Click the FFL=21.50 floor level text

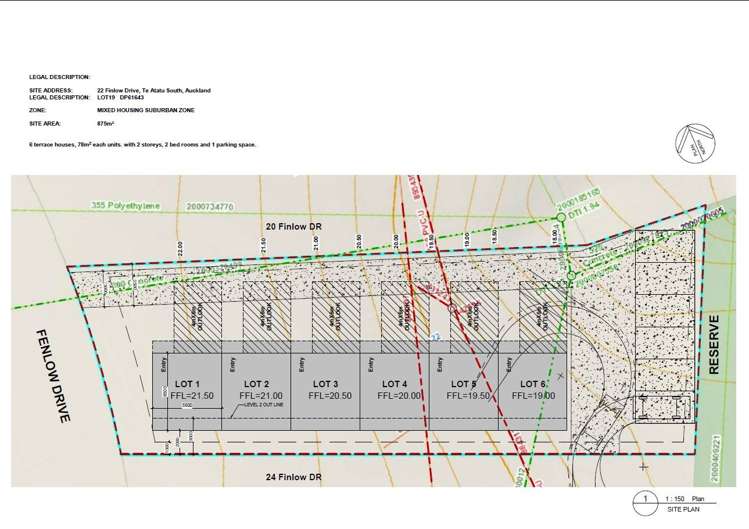(187, 396)
